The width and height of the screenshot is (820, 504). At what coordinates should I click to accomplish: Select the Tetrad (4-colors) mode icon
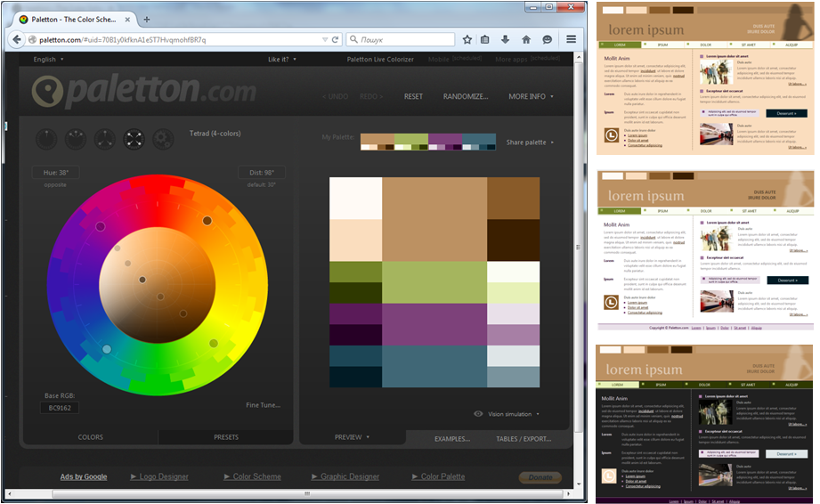coord(134,139)
